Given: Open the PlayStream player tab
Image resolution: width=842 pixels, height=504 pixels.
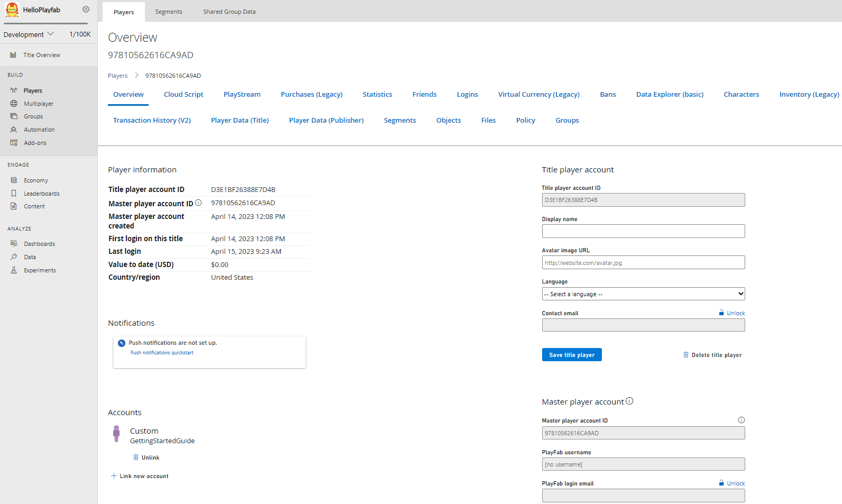Looking at the screenshot, I should 242,95.
